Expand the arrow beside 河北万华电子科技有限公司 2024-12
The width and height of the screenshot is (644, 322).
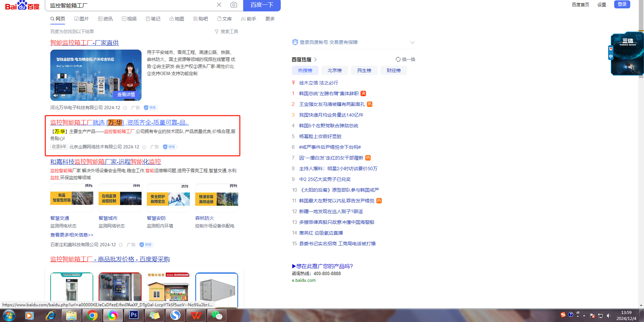125,108
